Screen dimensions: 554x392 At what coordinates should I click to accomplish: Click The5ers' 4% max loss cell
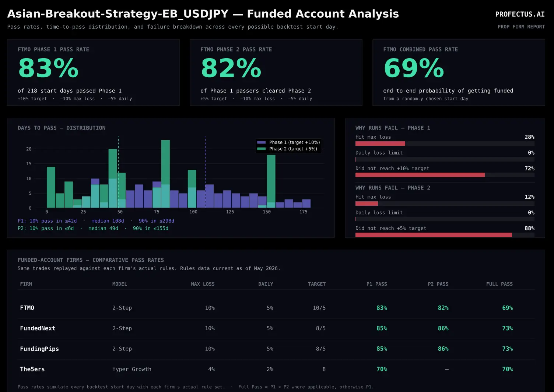tap(211, 369)
